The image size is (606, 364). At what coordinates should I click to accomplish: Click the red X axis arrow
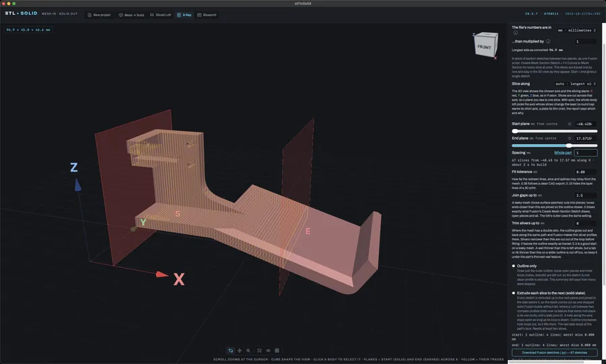[162, 275]
